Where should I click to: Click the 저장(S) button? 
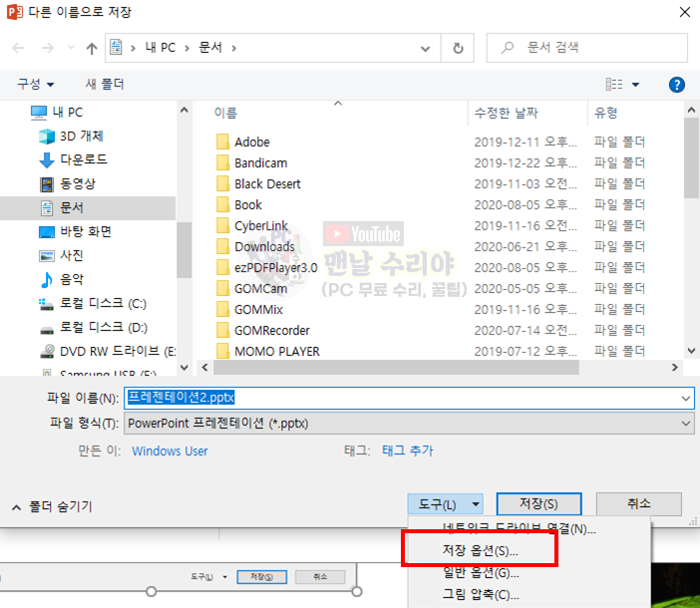(538, 504)
